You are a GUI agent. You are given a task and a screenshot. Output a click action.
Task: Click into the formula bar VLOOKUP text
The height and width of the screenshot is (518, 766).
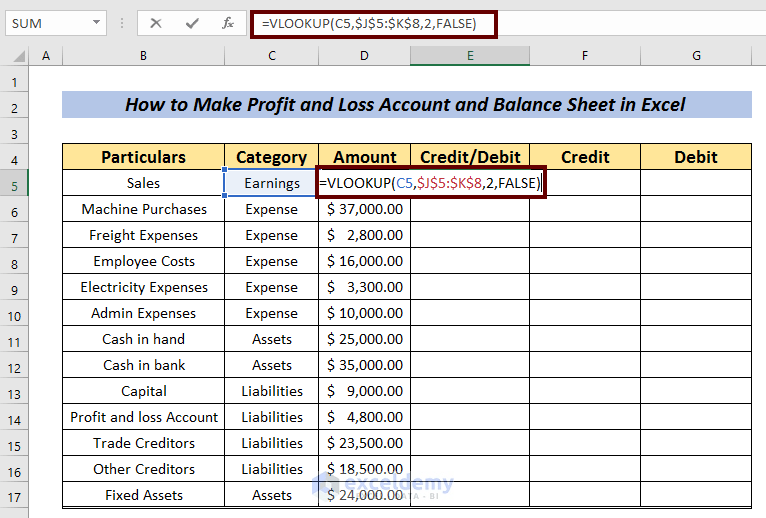(x=369, y=23)
